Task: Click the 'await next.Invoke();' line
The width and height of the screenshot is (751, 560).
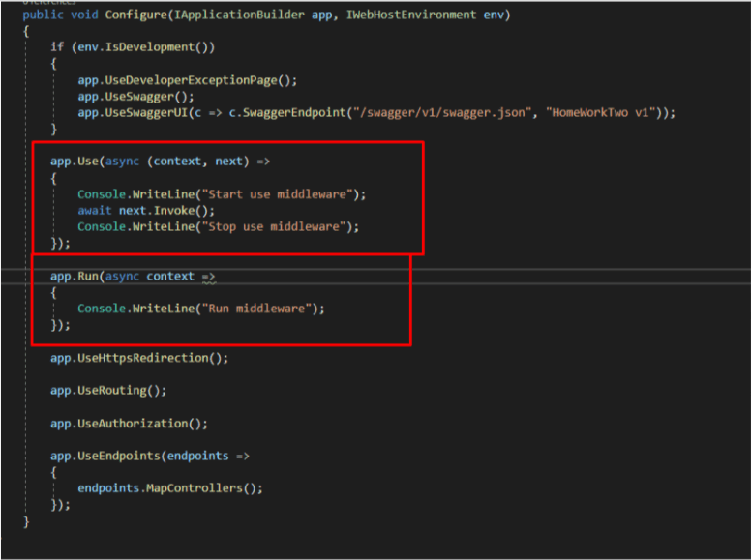Action: [x=146, y=211]
